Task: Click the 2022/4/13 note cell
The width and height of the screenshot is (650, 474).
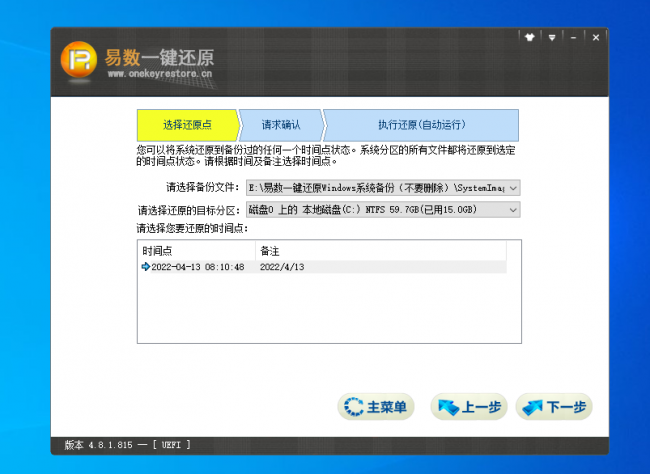Action: click(282, 267)
